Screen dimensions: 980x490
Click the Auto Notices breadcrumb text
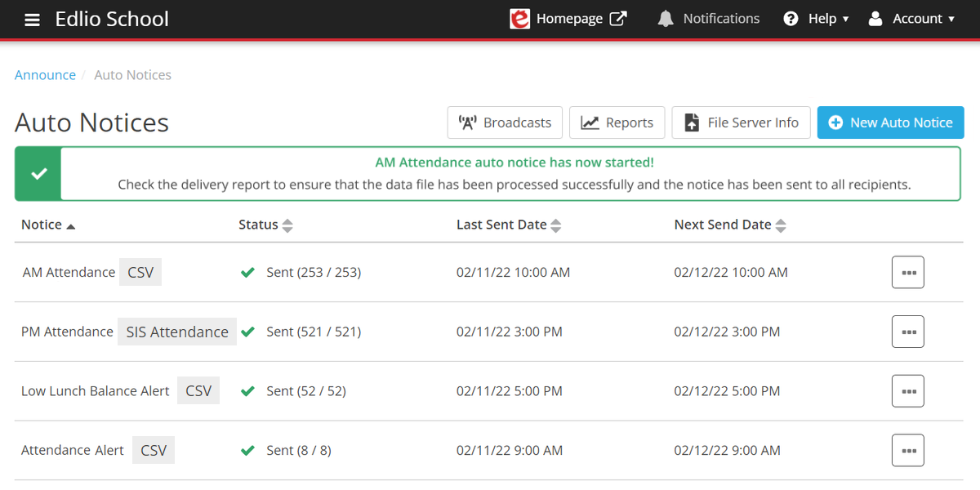[132, 75]
